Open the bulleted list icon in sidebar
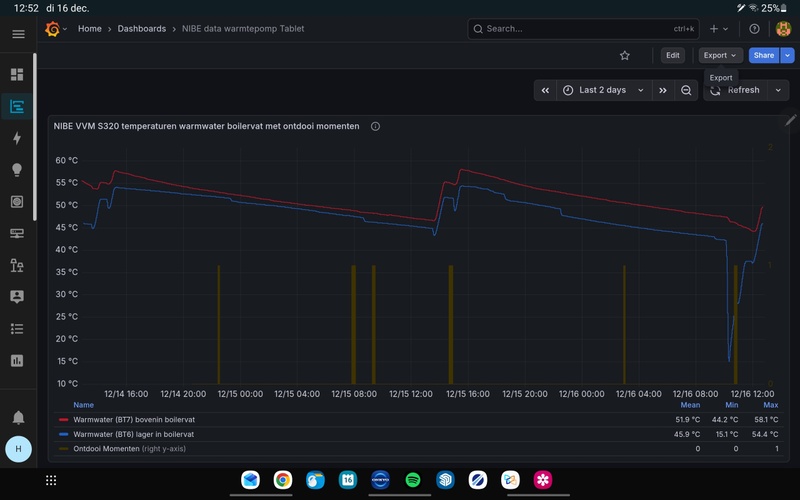The image size is (800, 500). click(17, 329)
